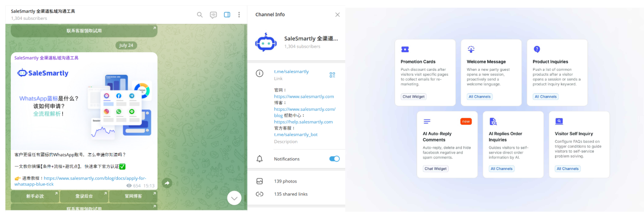Click the AI Replies Order Inquiries icon
644x218 pixels.
click(x=493, y=121)
